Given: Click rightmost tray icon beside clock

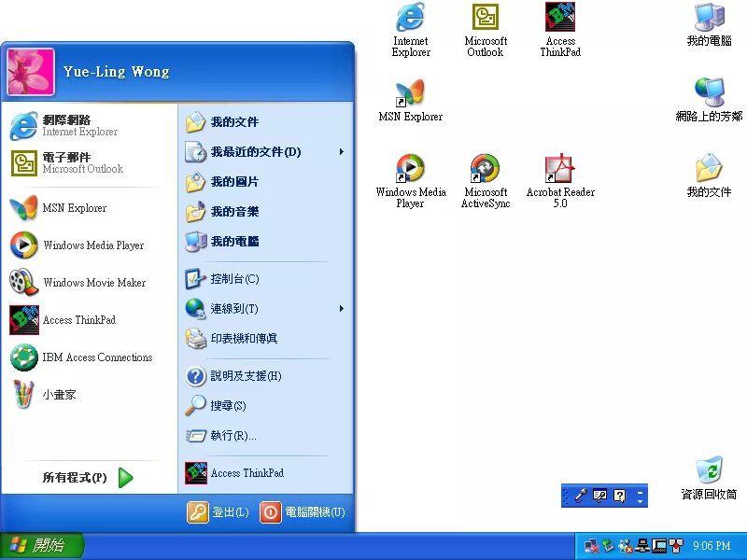Looking at the screenshot, I should coord(676,546).
